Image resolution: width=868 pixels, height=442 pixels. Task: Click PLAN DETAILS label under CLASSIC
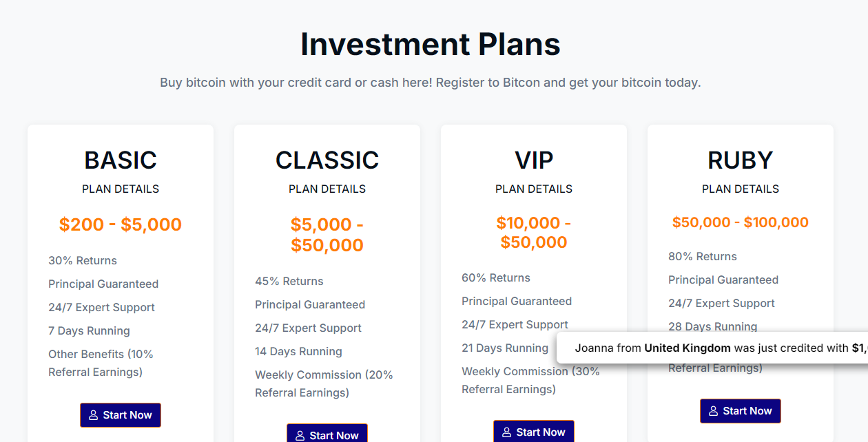[327, 189]
